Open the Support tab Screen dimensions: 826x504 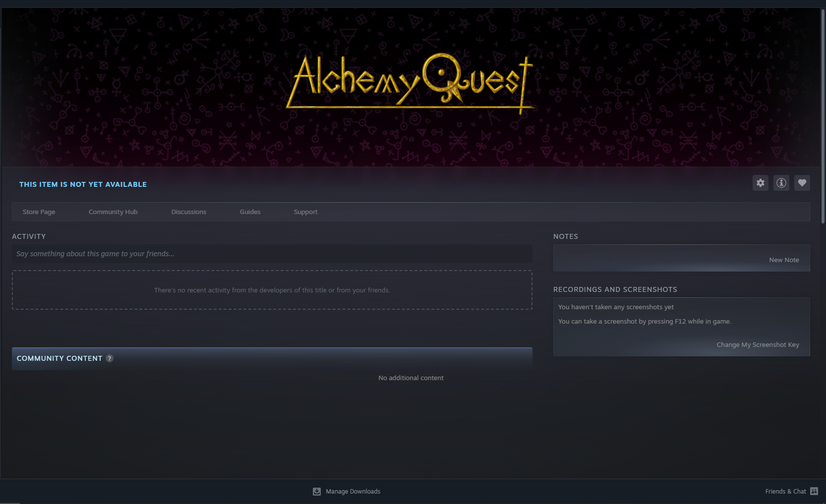[x=305, y=212]
